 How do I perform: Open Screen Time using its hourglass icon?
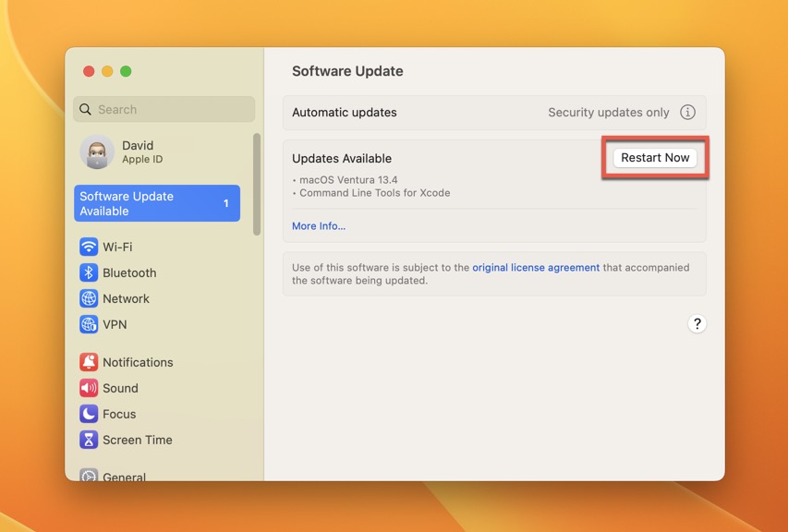pos(89,440)
